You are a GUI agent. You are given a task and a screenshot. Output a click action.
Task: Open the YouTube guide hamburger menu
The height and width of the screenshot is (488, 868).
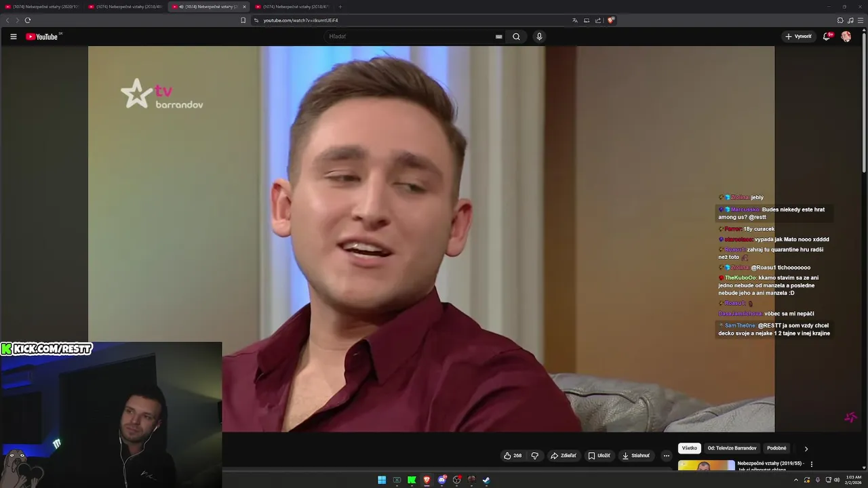coord(14,37)
